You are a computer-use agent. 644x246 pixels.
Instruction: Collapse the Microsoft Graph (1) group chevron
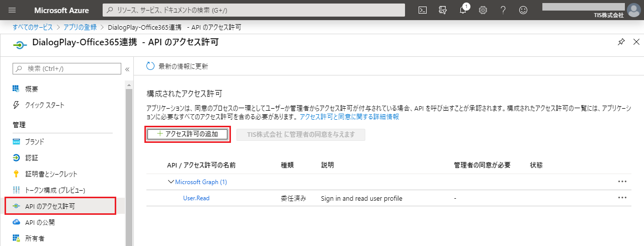click(171, 182)
